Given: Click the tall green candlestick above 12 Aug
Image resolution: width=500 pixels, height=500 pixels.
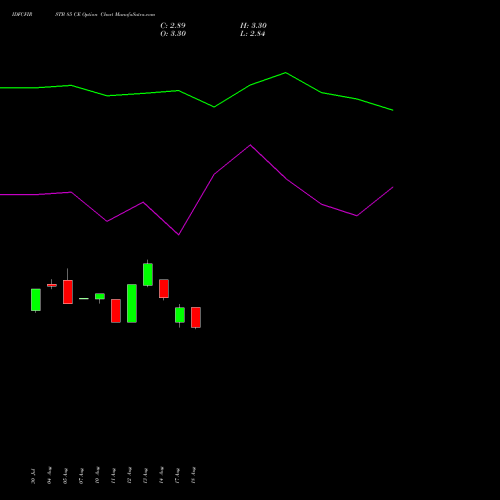Looking at the screenshot, I should [x=132, y=303].
